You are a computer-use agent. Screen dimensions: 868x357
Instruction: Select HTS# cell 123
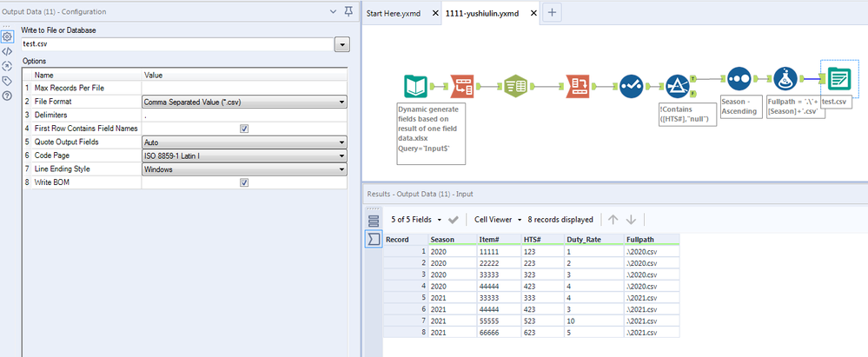pyautogui.click(x=542, y=251)
